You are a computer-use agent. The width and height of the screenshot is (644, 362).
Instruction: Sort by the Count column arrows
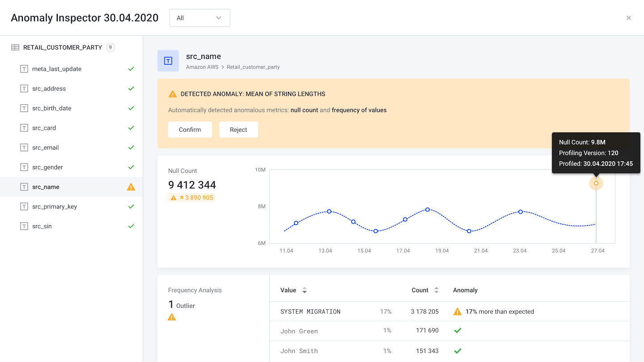point(436,290)
